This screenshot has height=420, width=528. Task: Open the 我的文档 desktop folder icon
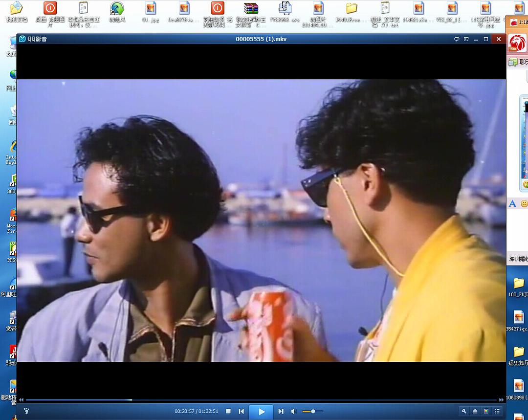tap(17, 12)
